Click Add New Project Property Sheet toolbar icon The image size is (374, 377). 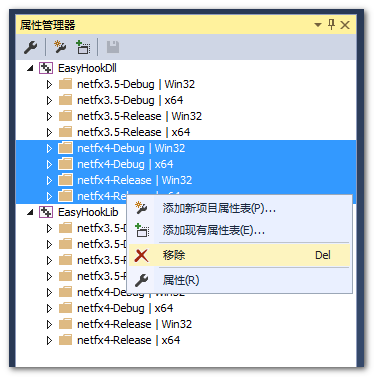60,47
